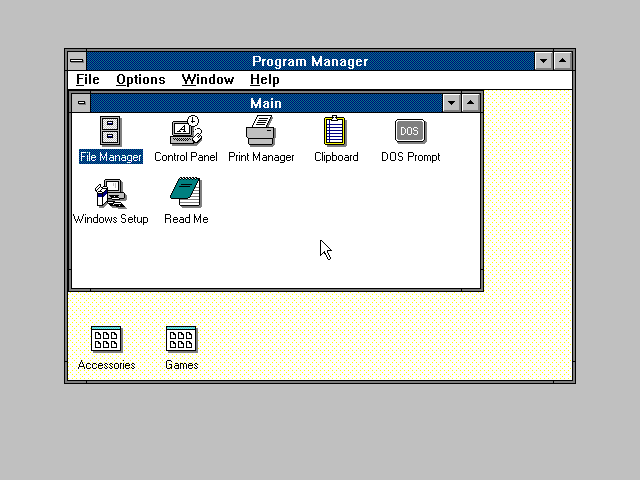Image resolution: width=640 pixels, height=480 pixels.
Task: Click the Main window title bar
Action: (265, 103)
